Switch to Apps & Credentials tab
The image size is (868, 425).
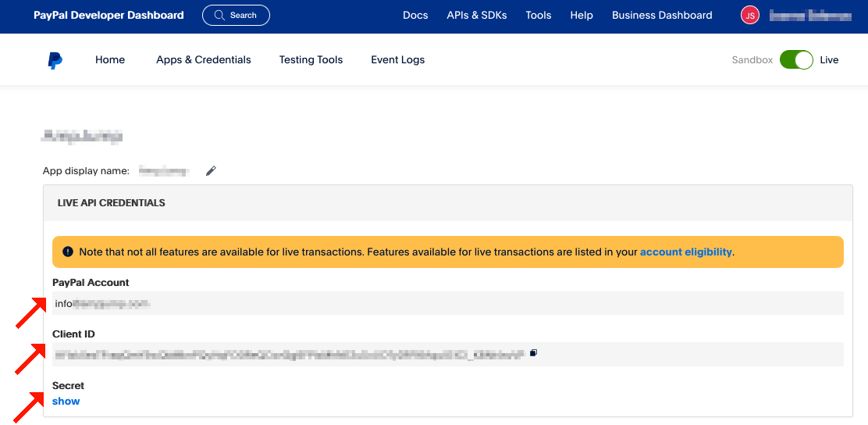[x=204, y=60]
